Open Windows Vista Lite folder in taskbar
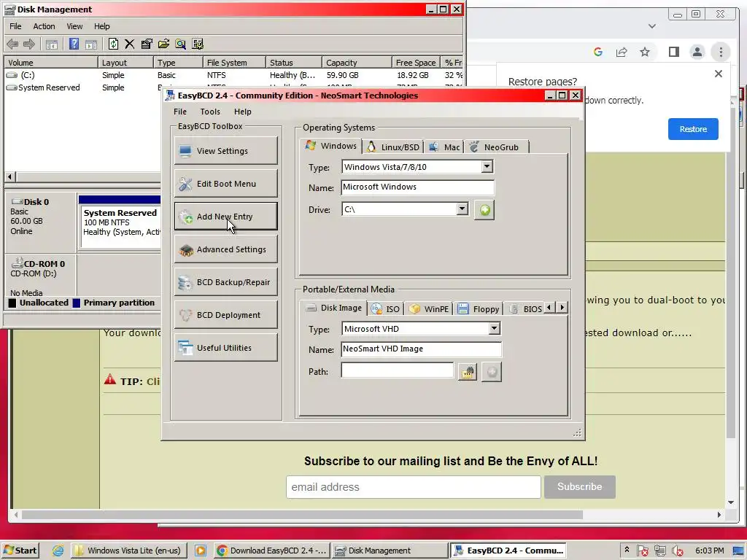This screenshot has height=560, width=747. click(128, 551)
